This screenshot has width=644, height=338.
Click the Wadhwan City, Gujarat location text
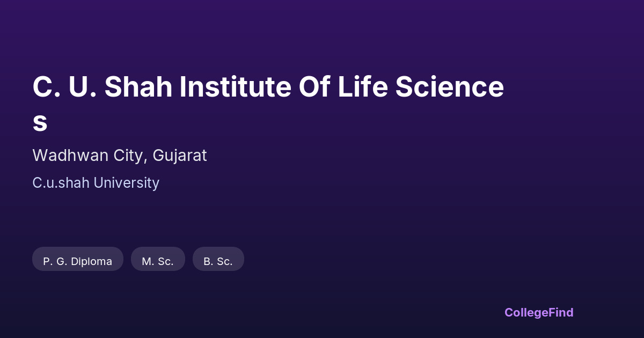pos(119,156)
